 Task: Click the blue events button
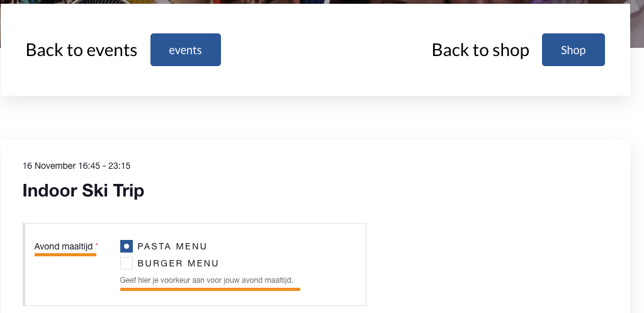click(x=185, y=50)
